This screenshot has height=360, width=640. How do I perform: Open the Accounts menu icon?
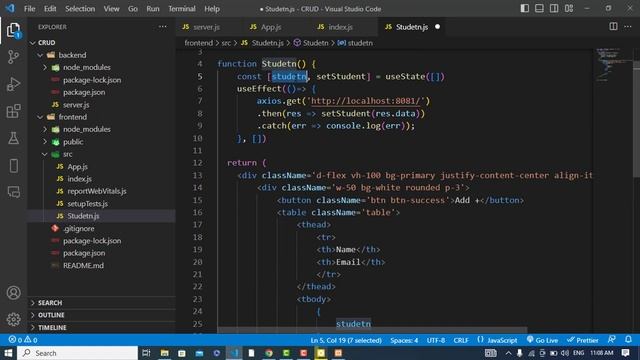click(x=13, y=293)
